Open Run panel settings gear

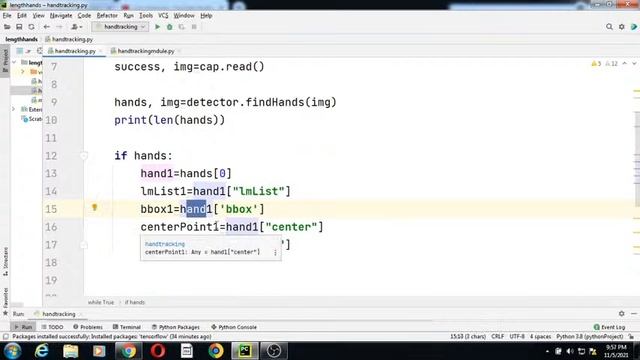point(621,313)
